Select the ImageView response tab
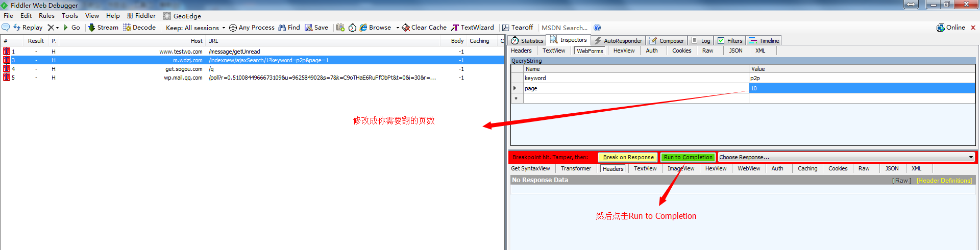 [x=681, y=168]
